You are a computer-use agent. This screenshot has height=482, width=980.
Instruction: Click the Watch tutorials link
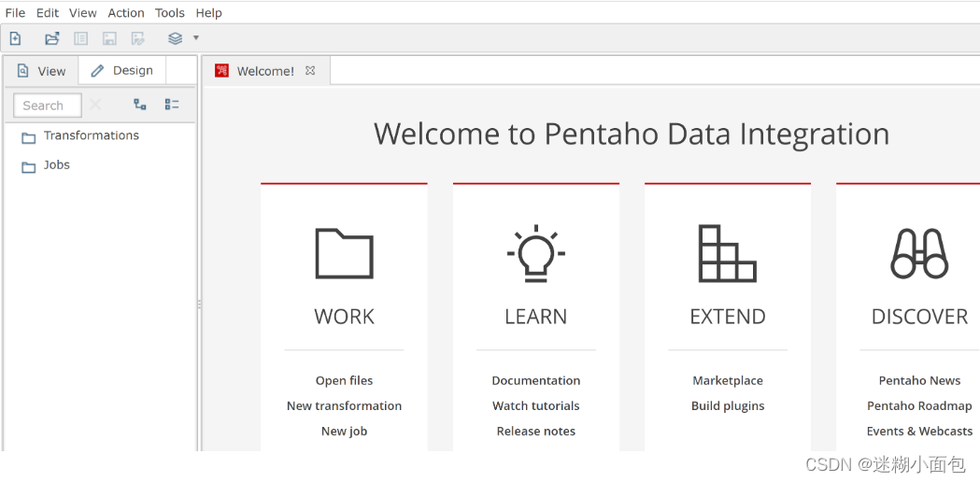click(536, 405)
